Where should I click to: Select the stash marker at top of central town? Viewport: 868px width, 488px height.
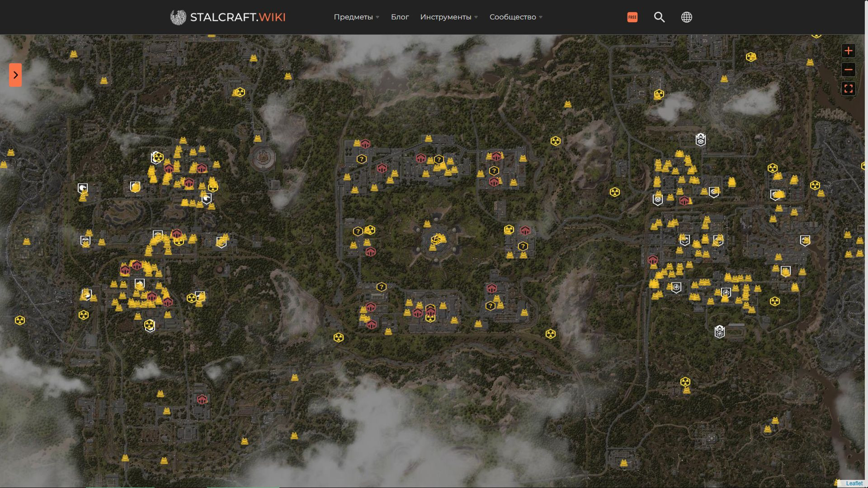point(428,139)
